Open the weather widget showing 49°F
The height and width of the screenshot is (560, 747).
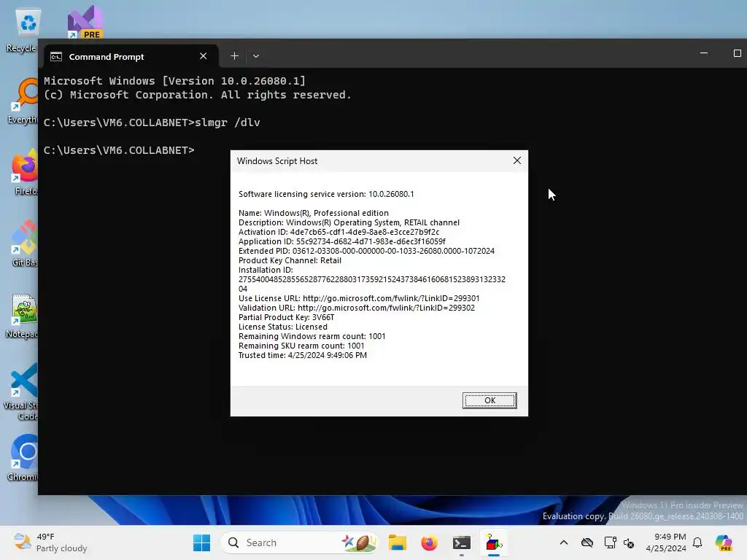pyautogui.click(x=50, y=542)
